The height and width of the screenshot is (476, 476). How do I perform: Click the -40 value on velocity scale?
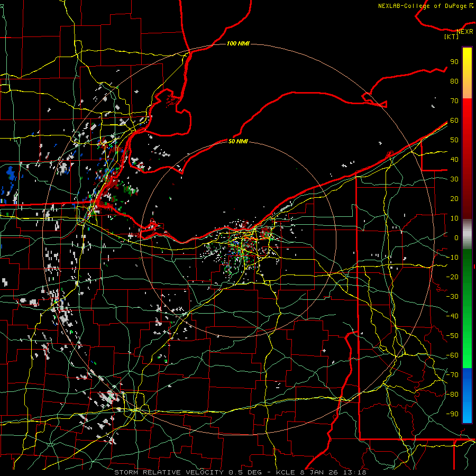(452, 316)
